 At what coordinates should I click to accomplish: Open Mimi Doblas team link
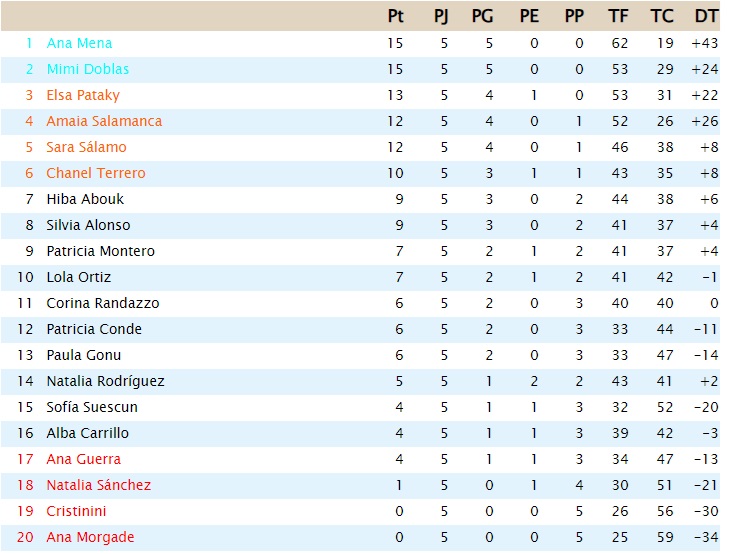(x=87, y=69)
